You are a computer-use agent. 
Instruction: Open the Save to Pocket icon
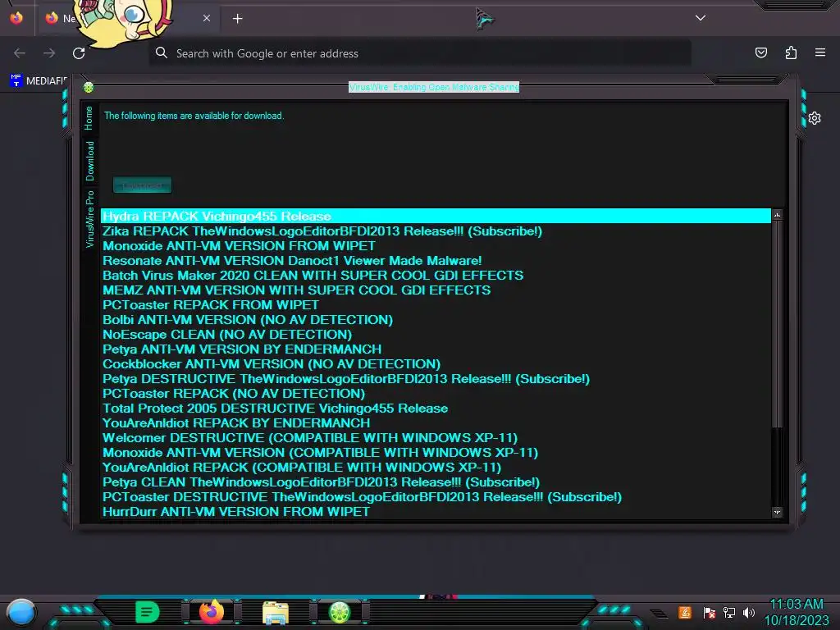pos(760,52)
